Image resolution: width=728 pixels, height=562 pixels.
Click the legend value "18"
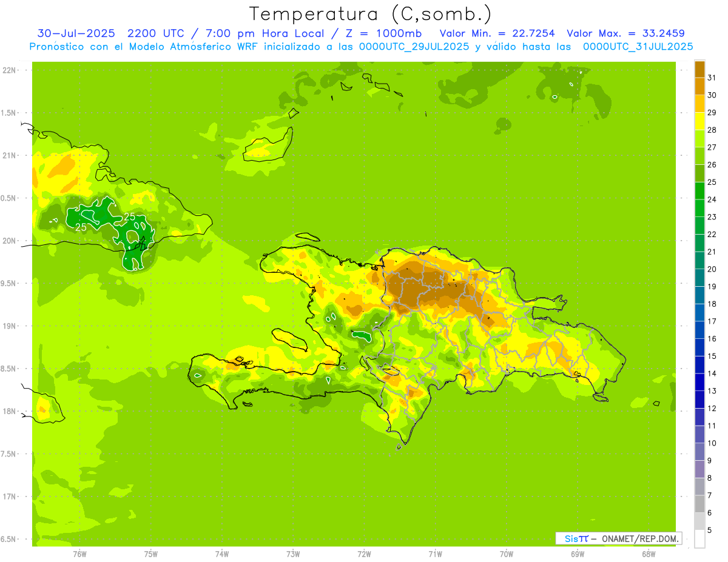coord(712,304)
